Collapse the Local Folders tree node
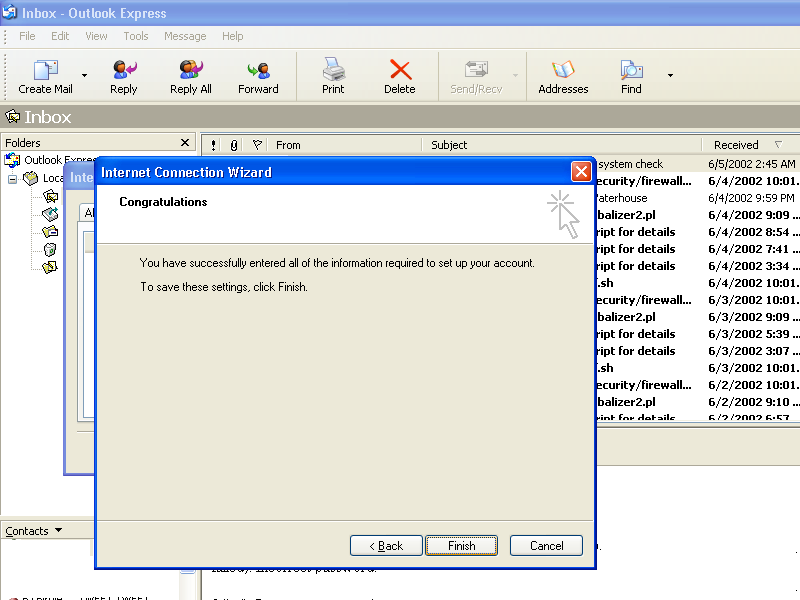800x600 pixels. [13, 179]
